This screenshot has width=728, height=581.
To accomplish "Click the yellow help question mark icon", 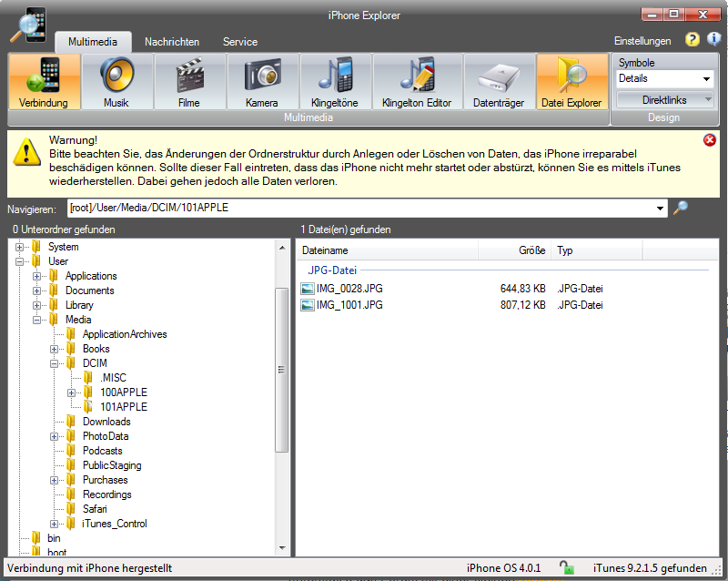I will coord(693,40).
